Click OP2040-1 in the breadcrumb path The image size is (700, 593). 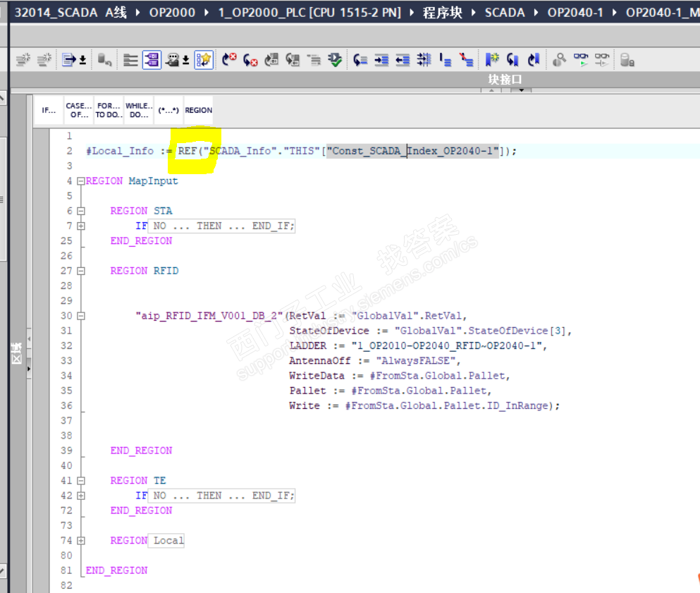[x=575, y=12]
